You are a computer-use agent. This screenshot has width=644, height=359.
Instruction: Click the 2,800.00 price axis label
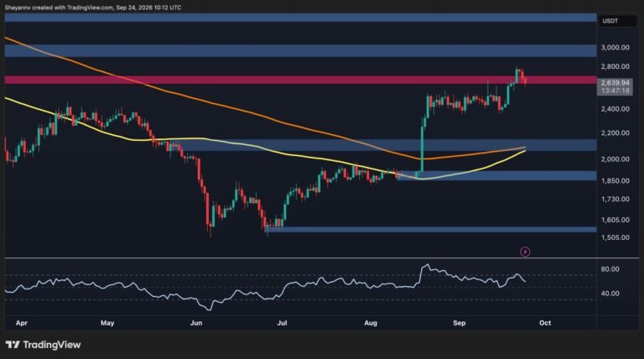pos(615,66)
